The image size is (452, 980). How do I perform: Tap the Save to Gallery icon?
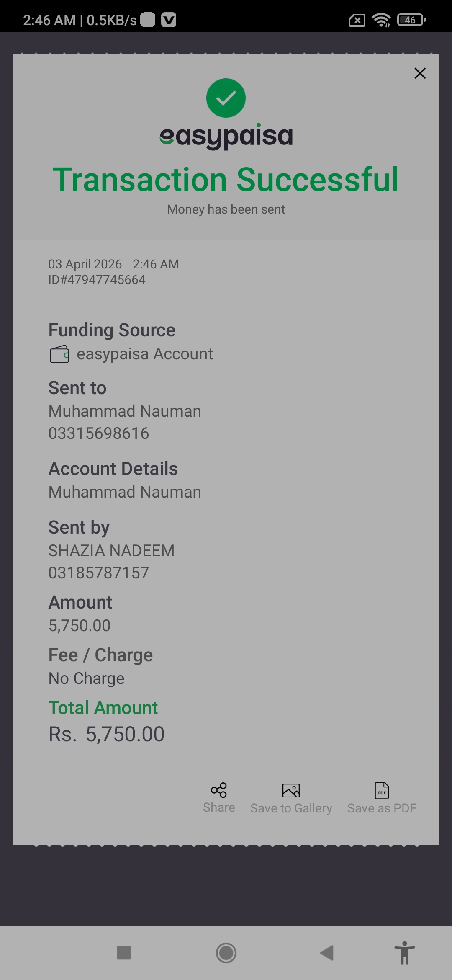tap(291, 790)
